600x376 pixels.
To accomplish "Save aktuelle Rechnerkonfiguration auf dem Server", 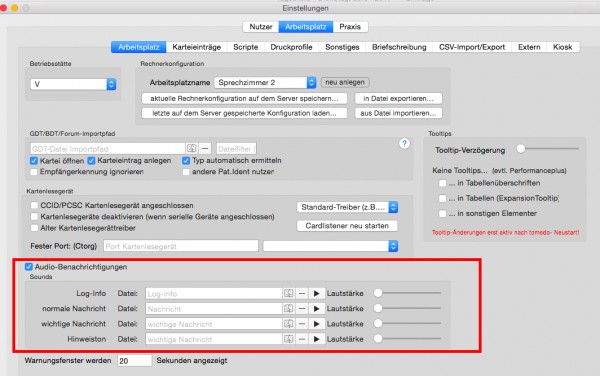I will (x=245, y=98).
